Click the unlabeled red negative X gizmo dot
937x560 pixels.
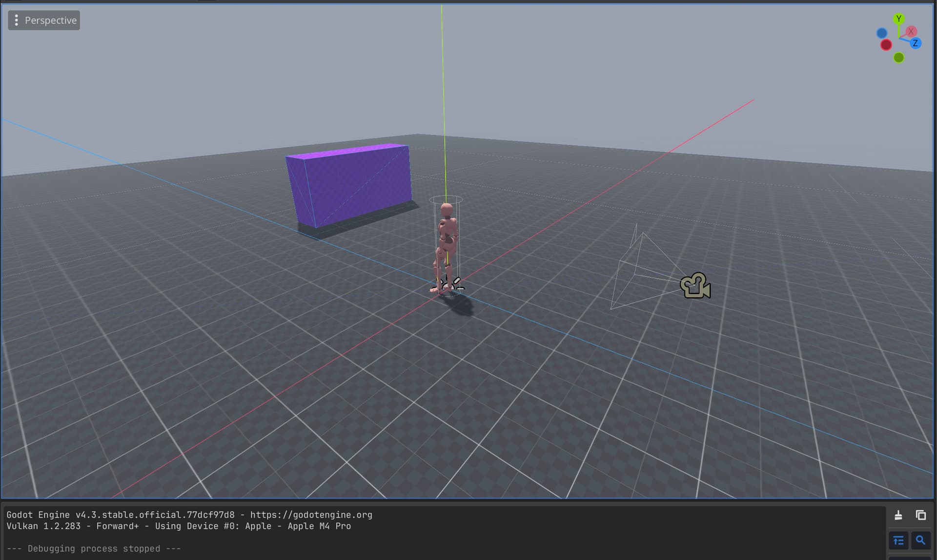(x=886, y=45)
